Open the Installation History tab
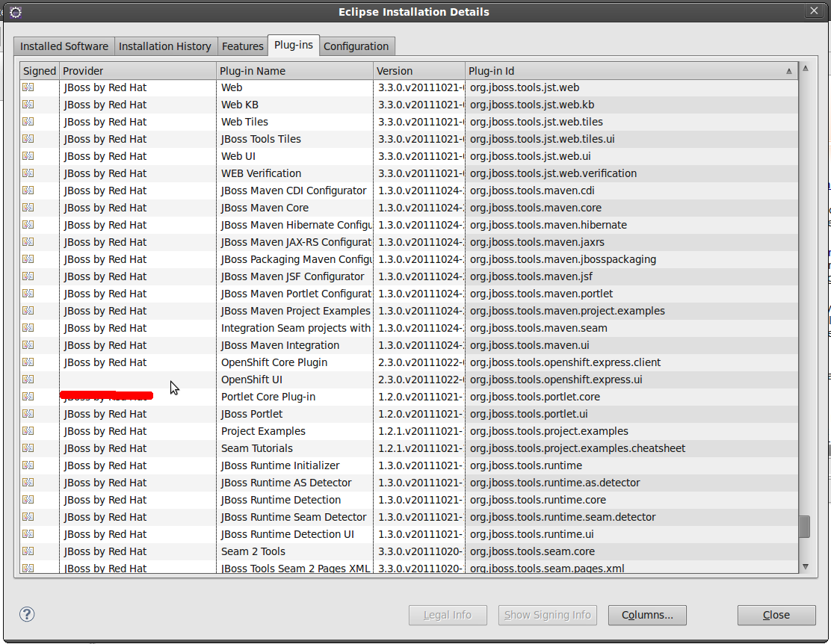The height and width of the screenshot is (644, 831). [x=165, y=46]
